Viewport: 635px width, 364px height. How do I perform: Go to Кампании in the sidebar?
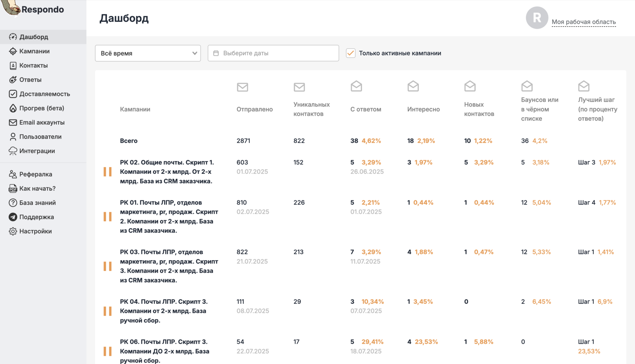(x=34, y=51)
